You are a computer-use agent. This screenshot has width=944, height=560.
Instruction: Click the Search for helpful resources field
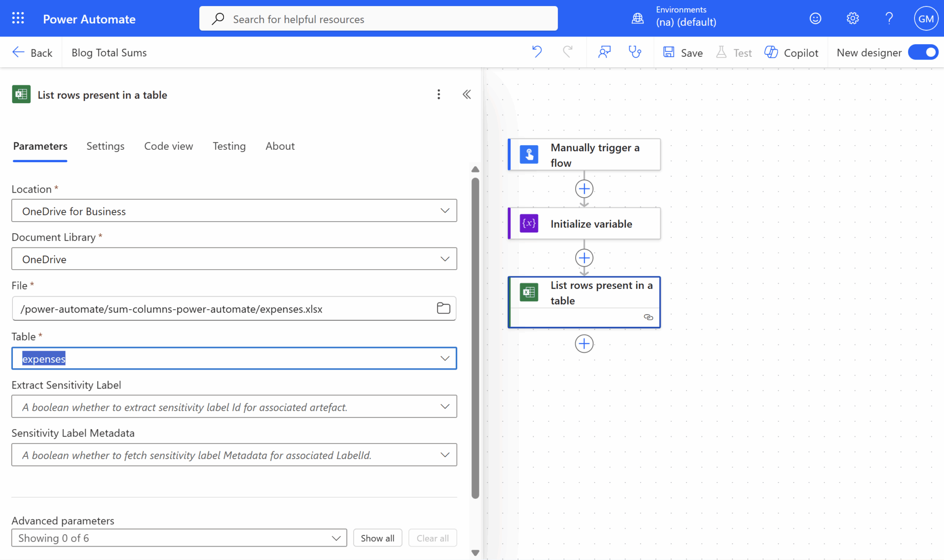pyautogui.click(x=378, y=19)
